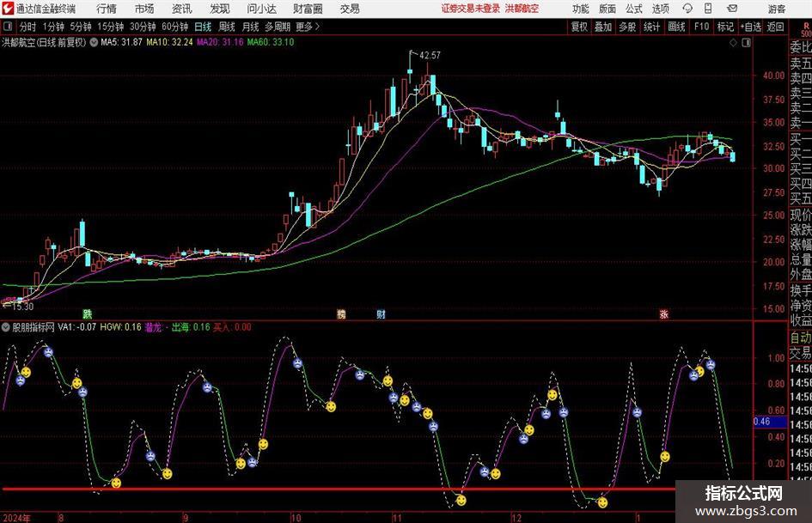Click the red 买入: 0.00 label
Image resolution: width=812 pixels, height=523 pixels.
(x=232, y=327)
